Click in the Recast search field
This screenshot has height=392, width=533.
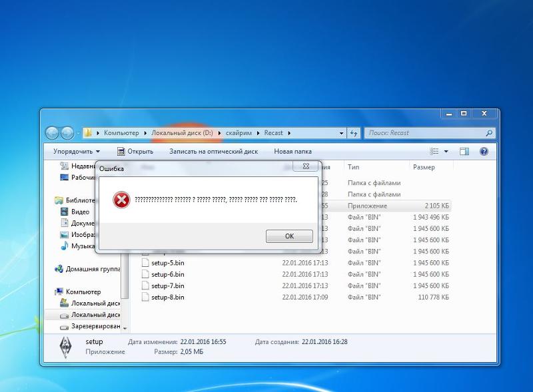tap(426, 133)
